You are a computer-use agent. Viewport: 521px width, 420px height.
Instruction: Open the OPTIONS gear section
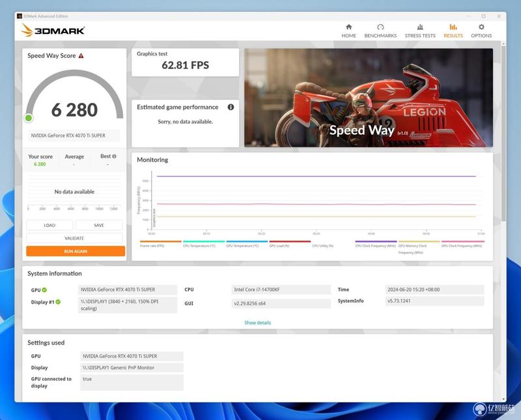(x=481, y=31)
